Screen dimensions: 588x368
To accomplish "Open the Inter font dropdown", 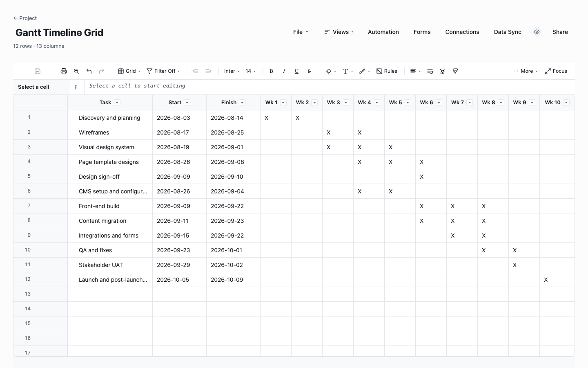I will [x=232, y=71].
